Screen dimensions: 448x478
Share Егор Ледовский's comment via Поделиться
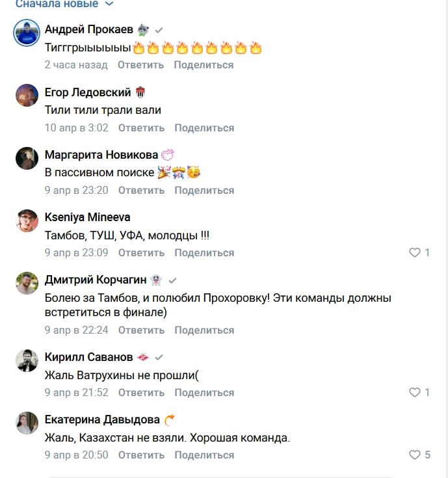(x=204, y=127)
